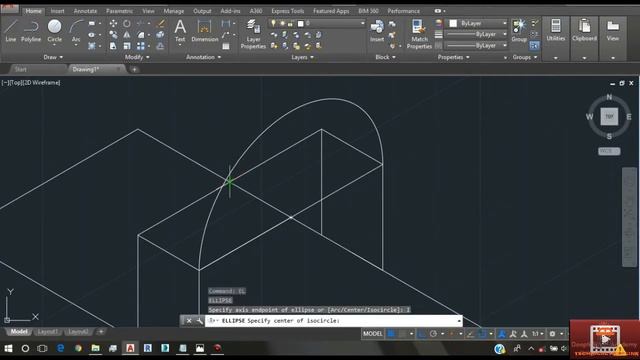Toggle snap mode in status bar
The width and height of the screenshot is (640, 360).
[x=402, y=334]
